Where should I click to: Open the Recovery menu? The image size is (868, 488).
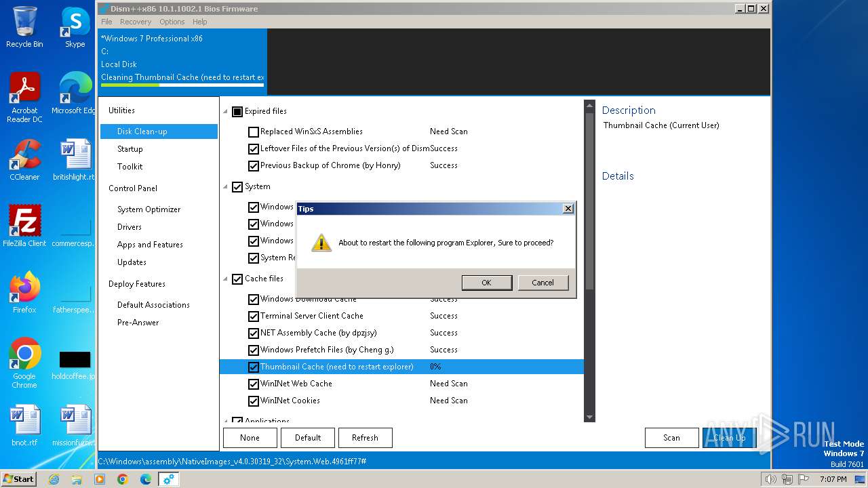pyautogui.click(x=136, y=22)
